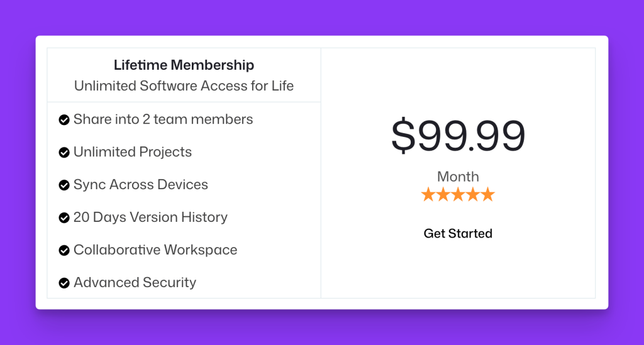The width and height of the screenshot is (644, 345).
Task: Select the Collaborative Workspace feature text
Action: point(155,250)
